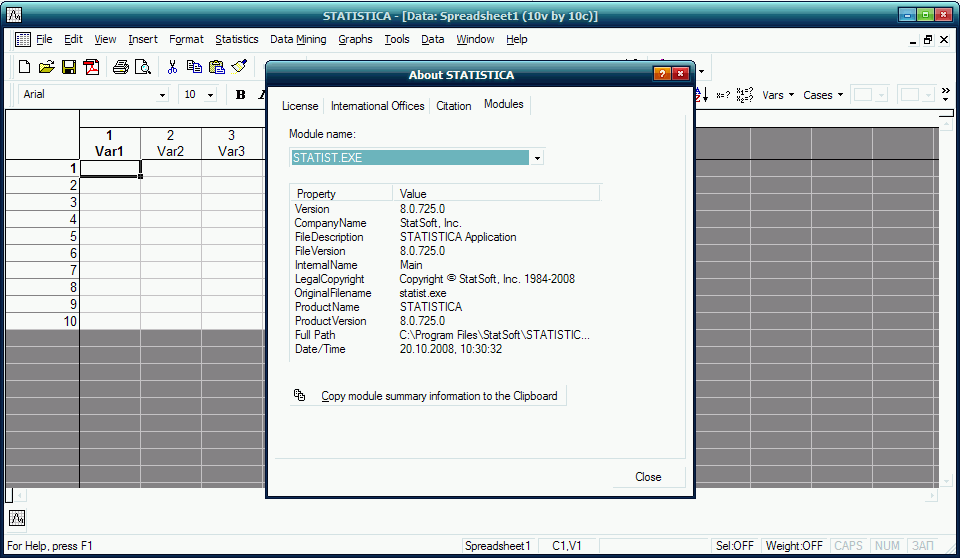The width and height of the screenshot is (960, 558).
Task: Create a new document from the toolbar
Action: pos(24,67)
